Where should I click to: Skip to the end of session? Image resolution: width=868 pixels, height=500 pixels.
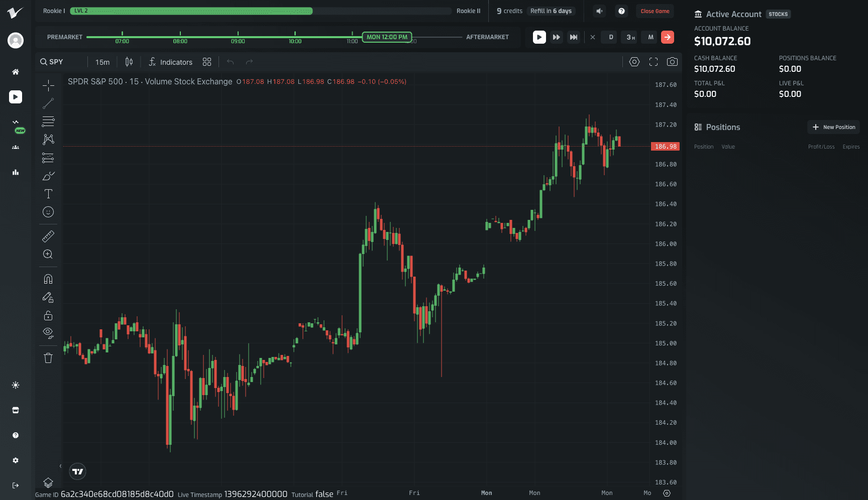[574, 37]
